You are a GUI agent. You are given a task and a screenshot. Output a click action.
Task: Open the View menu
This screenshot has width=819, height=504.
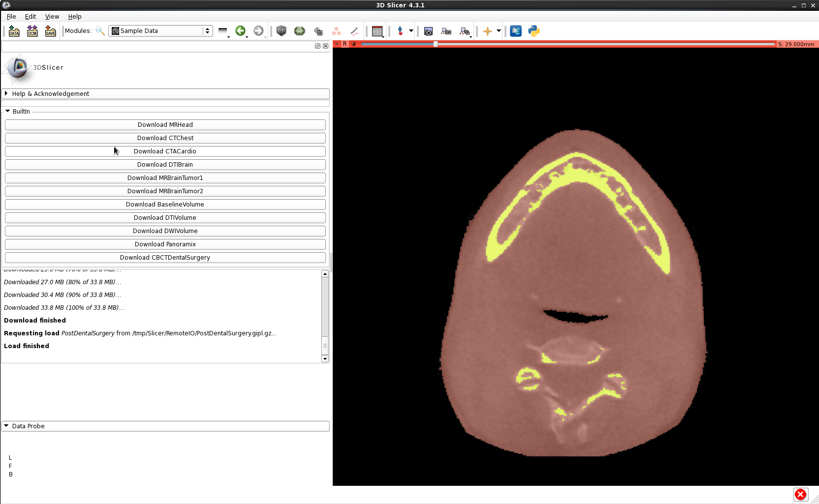(52, 16)
